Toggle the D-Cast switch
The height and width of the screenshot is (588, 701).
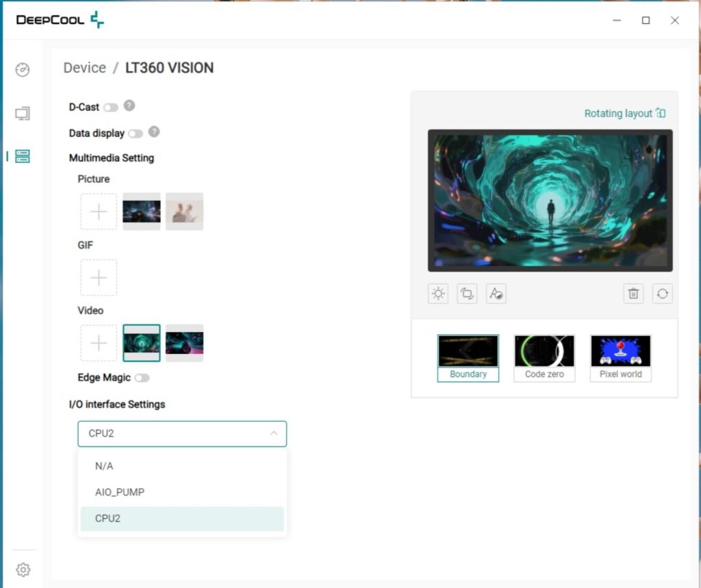[x=111, y=107]
